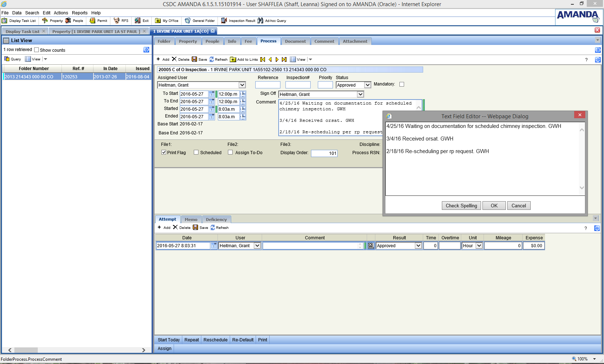Viewport: 604px width, 364px height.
Task: Switch to the Document tab
Action: click(x=295, y=41)
